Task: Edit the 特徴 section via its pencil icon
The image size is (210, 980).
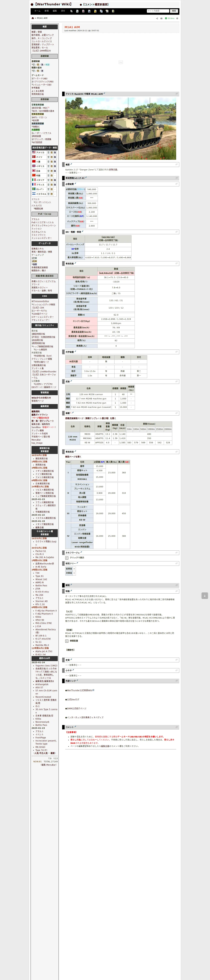Action: pyautogui.click(x=71, y=591)
